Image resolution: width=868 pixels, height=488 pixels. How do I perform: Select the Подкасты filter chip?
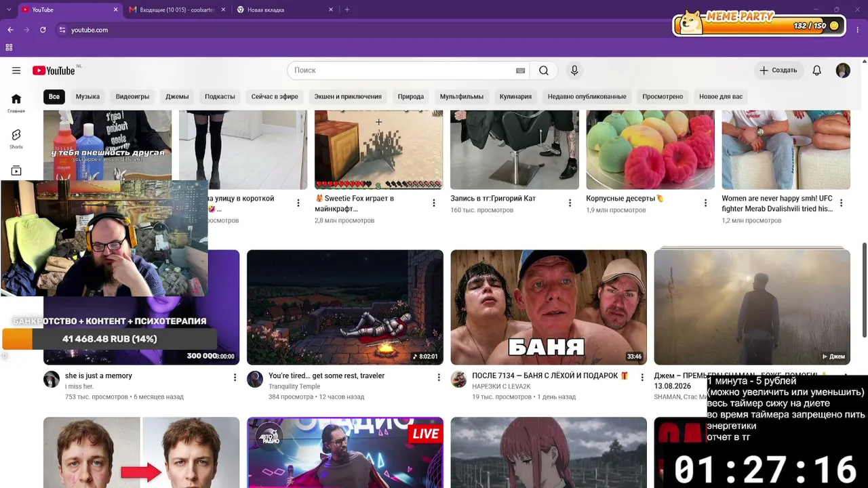220,97
